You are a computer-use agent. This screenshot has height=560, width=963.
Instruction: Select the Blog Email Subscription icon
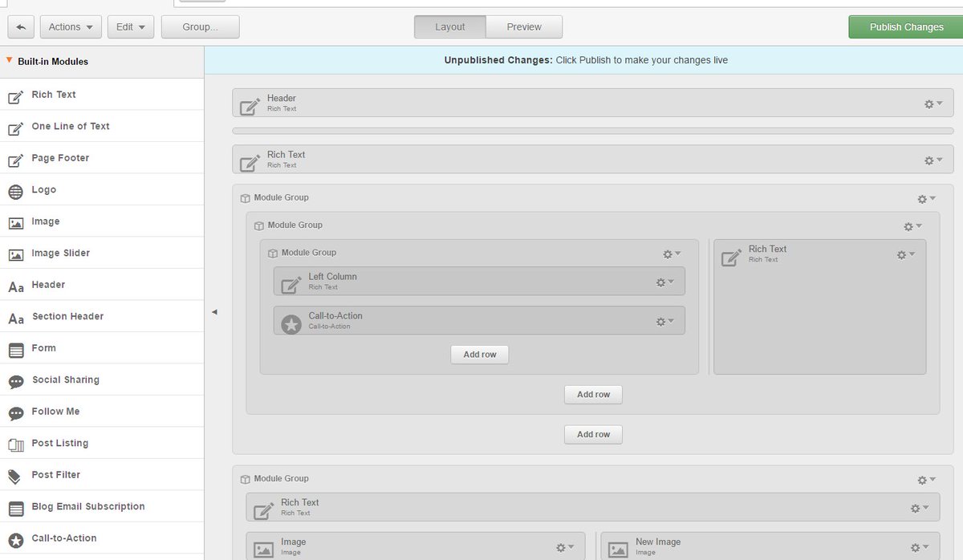(x=16, y=509)
